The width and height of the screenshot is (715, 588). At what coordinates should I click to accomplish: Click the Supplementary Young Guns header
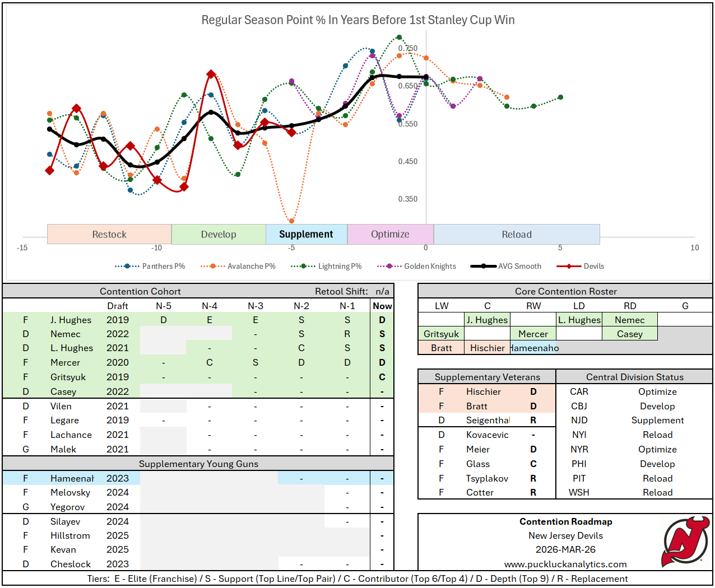198,464
